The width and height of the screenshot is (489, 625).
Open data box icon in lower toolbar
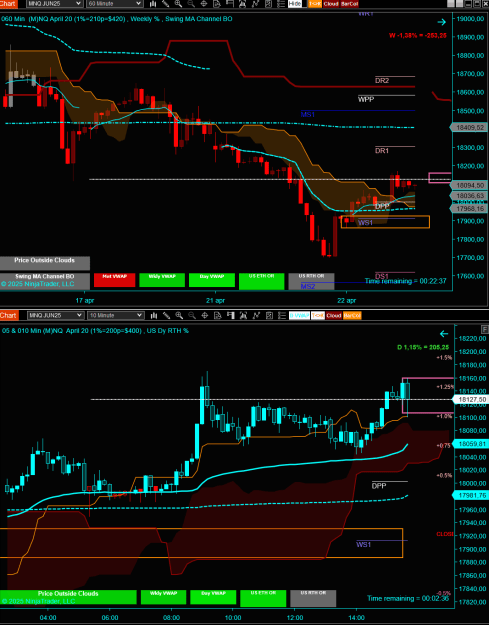pyautogui.click(x=217, y=315)
